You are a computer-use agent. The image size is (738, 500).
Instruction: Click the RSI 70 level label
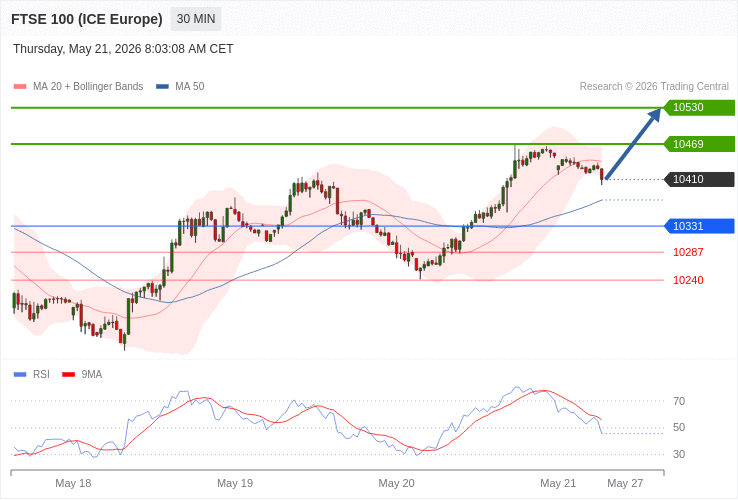pos(679,402)
